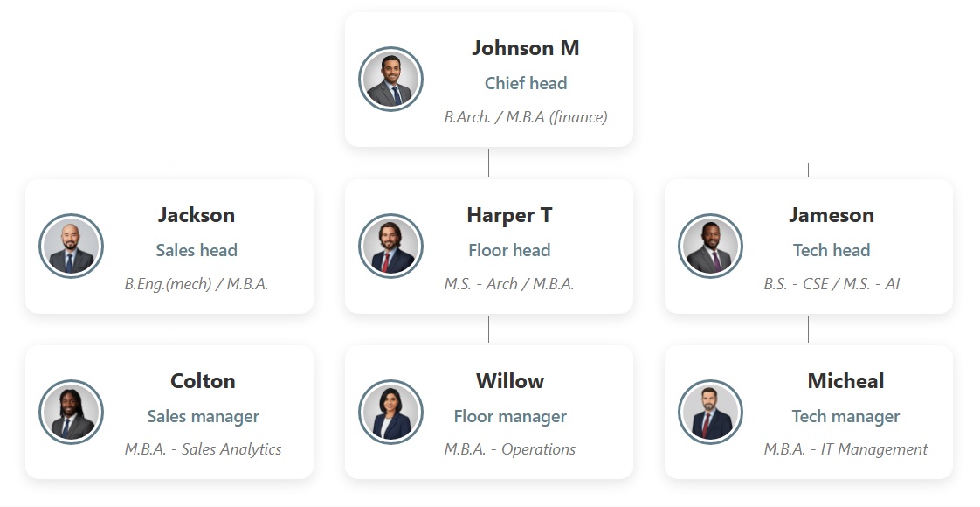Click the avatar on Jameson's Tech head card

coord(711,247)
